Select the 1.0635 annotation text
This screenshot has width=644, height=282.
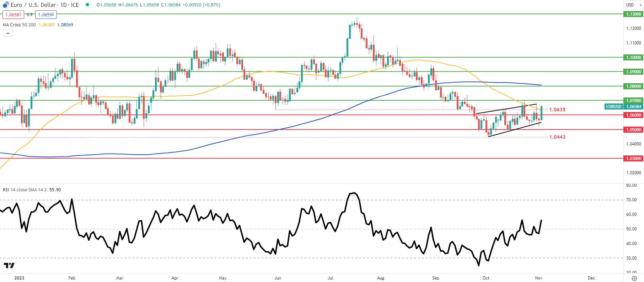(557, 110)
